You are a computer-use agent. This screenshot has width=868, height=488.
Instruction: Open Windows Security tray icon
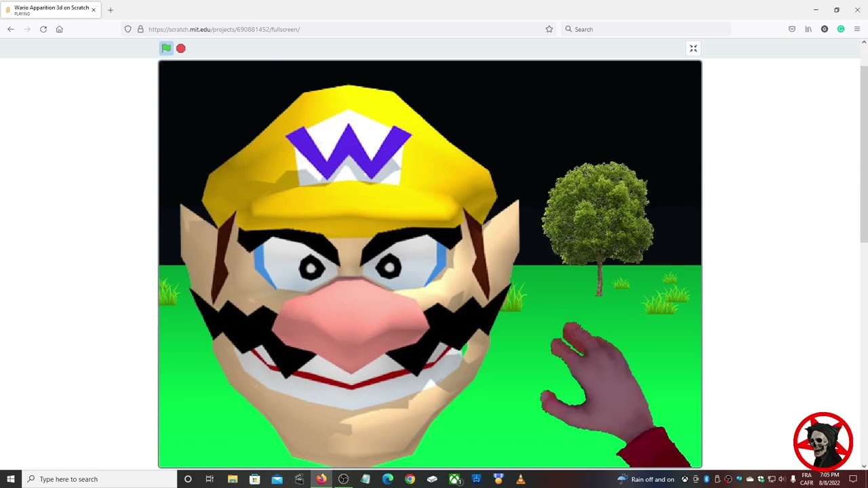761,479
